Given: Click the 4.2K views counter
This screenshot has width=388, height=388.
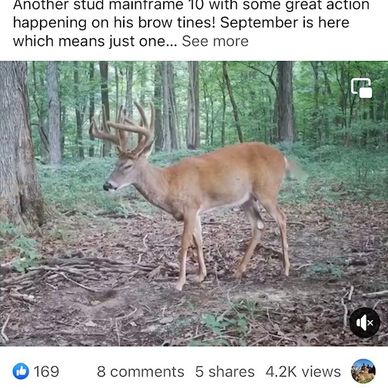Looking at the screenshot, I should coord(303,372).
